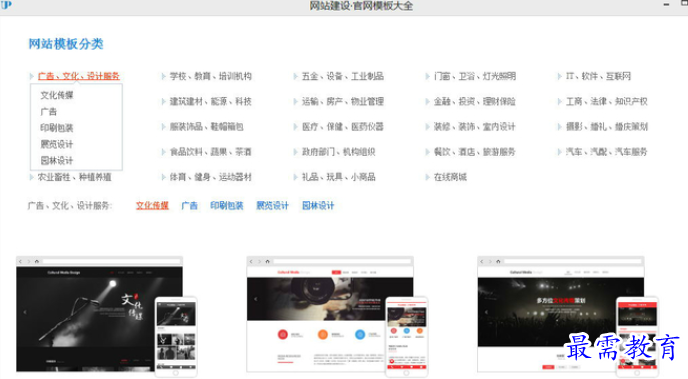Click the arrow before 五金、设备、工业制品
This screenshot has height=379, width=688.
click(296, 76)
